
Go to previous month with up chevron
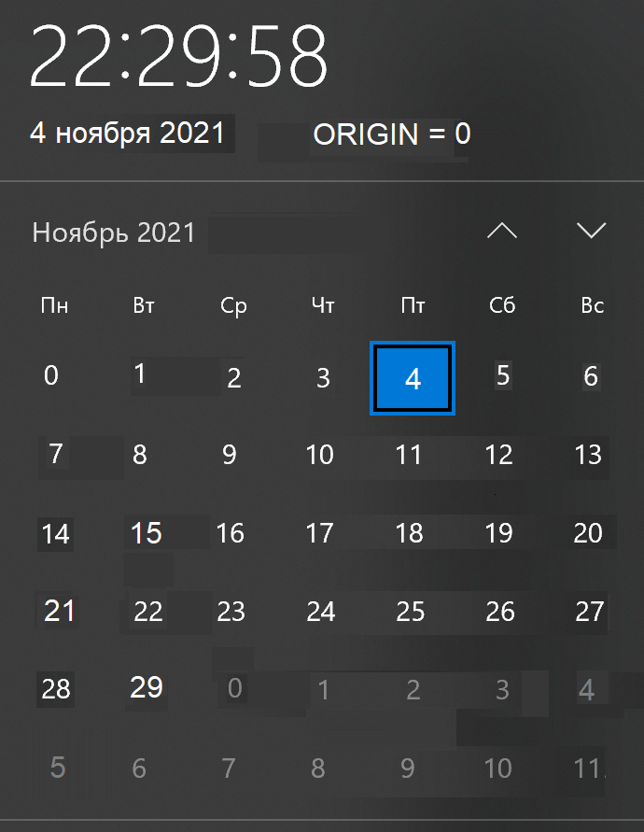[502, 232]
